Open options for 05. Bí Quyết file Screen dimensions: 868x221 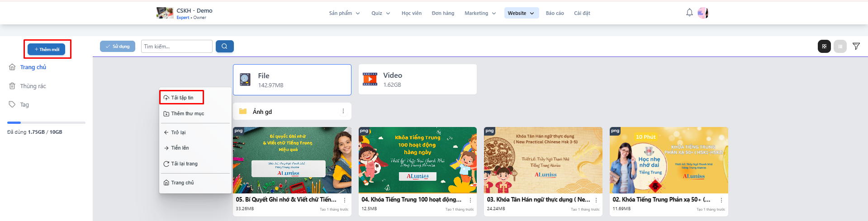[345, 200]
